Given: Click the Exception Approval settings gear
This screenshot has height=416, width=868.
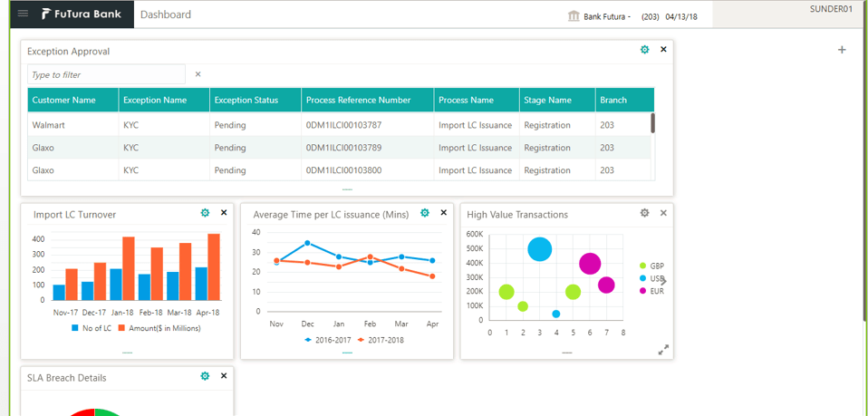Looking at the screenshot, I should 645,50.
